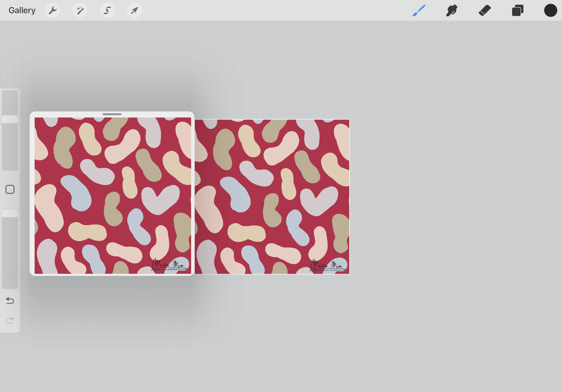Image resolution: width=562 pixels, height=392 pixels.
Task: Adjust the brush size slider handle
Action: pos(10,119)
